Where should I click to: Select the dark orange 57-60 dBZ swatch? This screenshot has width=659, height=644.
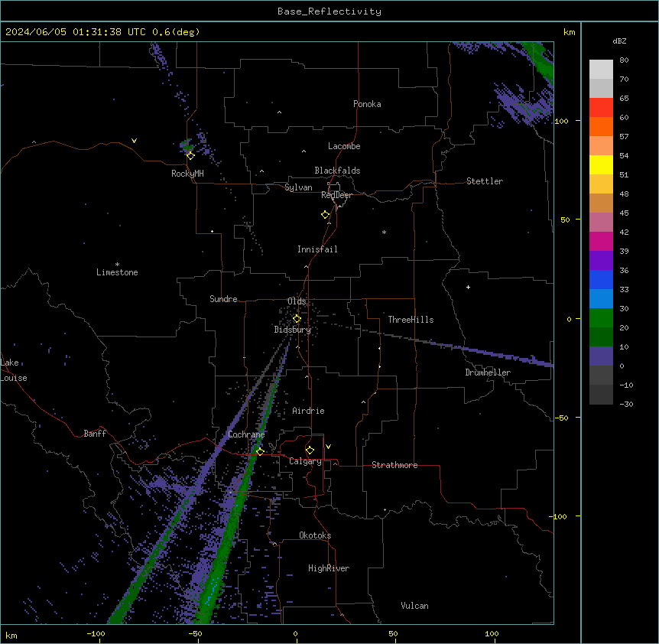click(601, 126)
